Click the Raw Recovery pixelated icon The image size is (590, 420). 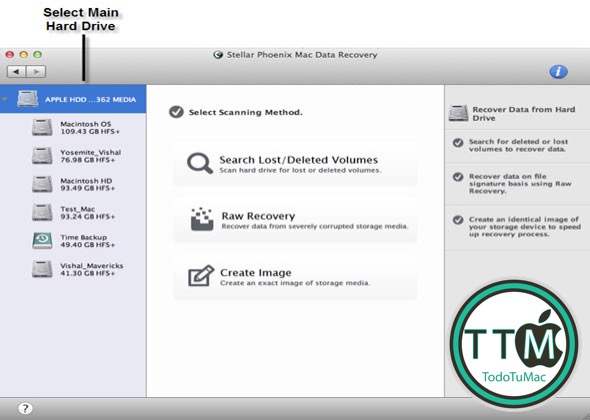pyautogui.click(x=202, y=219)
